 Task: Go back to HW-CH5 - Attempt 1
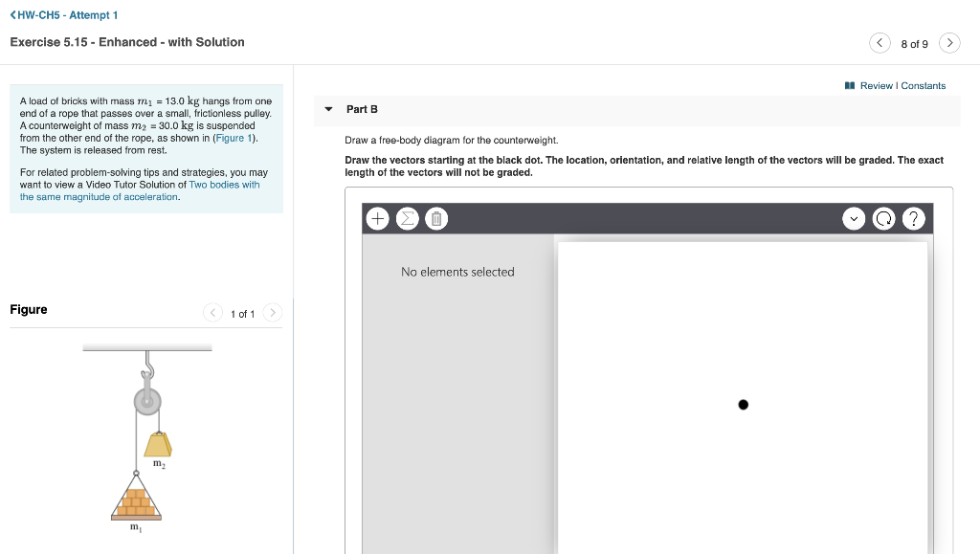click(64, 15)
